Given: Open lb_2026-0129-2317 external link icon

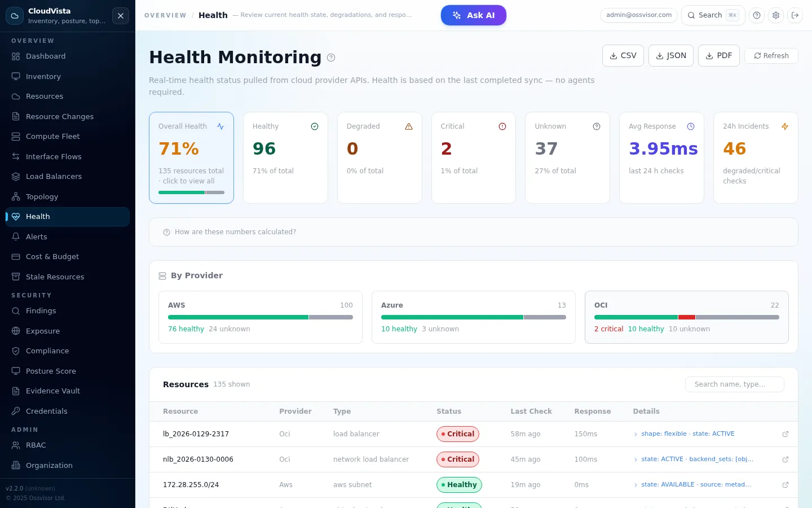Looking at the screenshot, I should click(785, 434).
